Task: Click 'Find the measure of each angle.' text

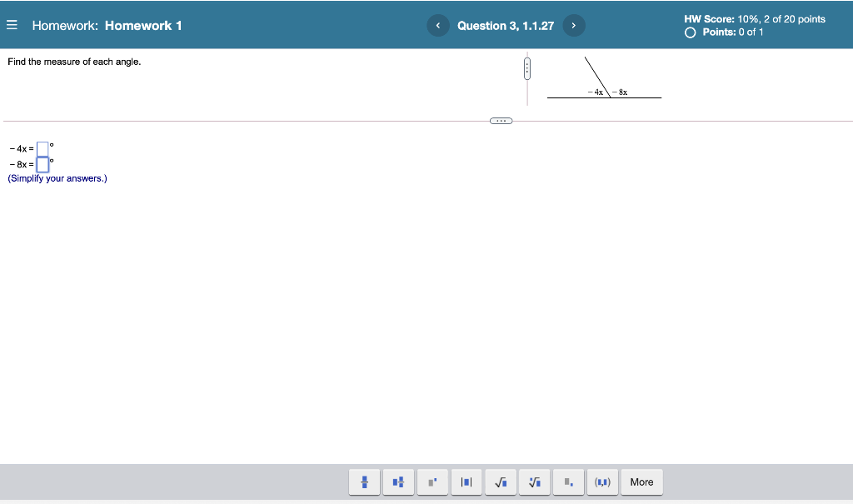Action: pos(74,62)
